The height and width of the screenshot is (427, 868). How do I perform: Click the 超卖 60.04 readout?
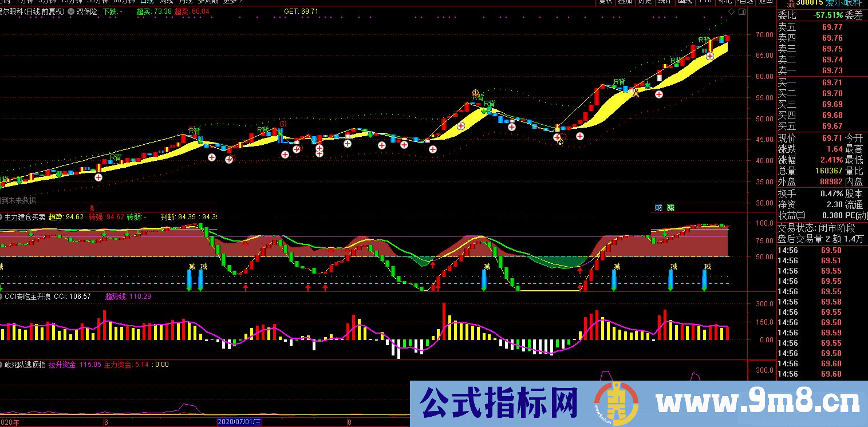192,11
